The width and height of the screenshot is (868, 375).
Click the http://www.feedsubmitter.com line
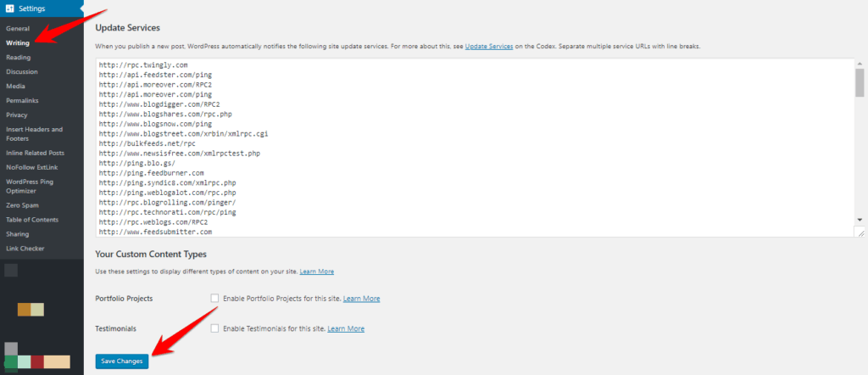point(156,232)
